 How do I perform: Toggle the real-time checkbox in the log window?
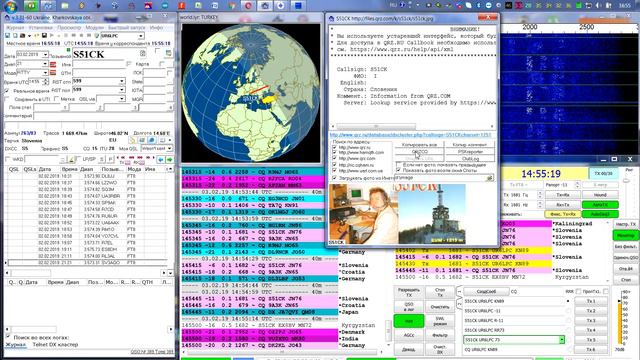[x=7, y=91]
